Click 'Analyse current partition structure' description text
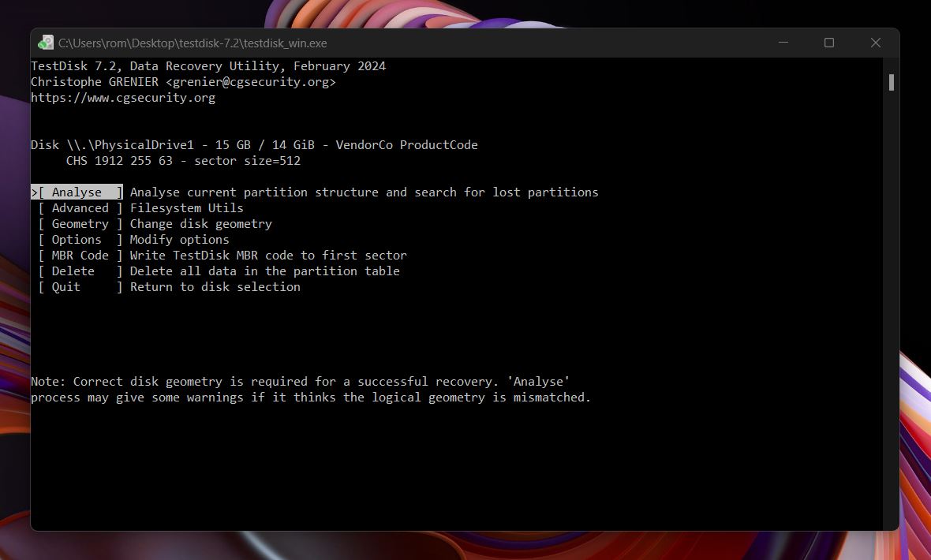The width and height of the screenshot is (931, 560). [364, 192]
